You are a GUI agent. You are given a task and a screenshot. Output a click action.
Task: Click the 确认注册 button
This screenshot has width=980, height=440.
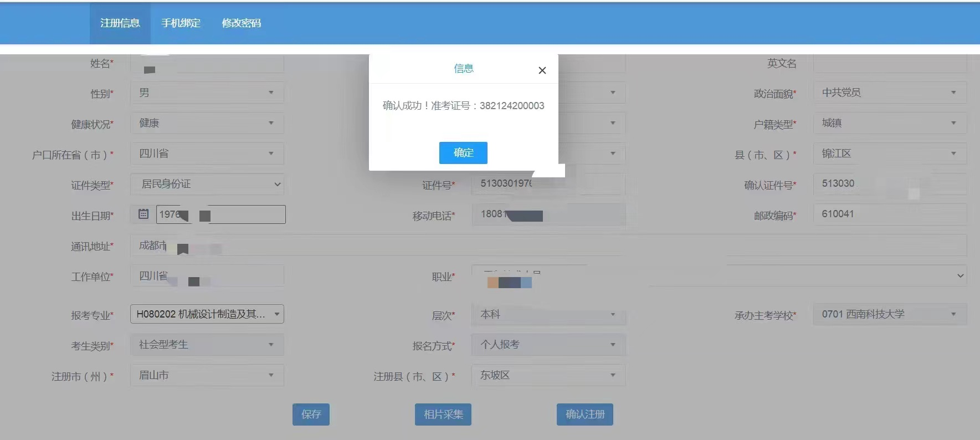coord(584,415)
